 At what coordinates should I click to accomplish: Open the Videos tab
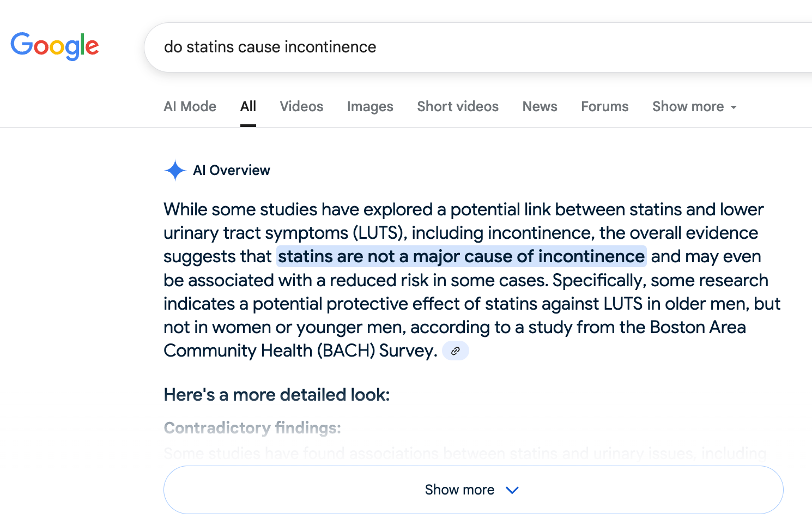tap(301, 107)
